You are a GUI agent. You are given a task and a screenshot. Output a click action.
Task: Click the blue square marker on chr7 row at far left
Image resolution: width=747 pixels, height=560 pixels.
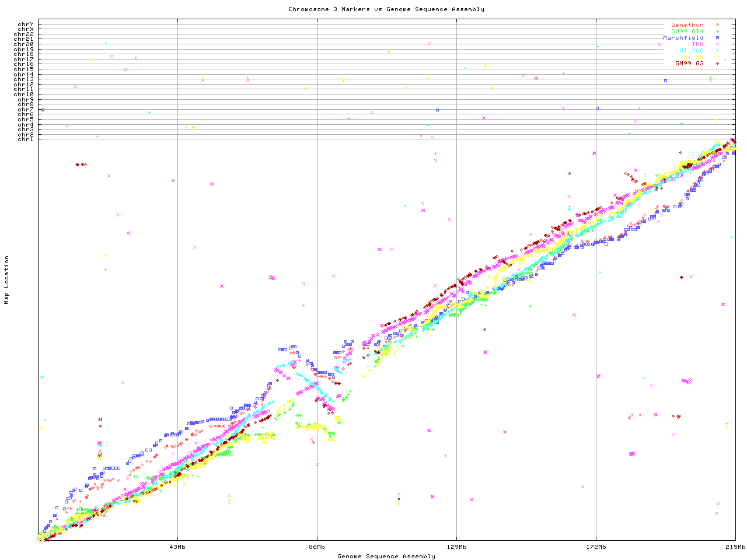43,110
